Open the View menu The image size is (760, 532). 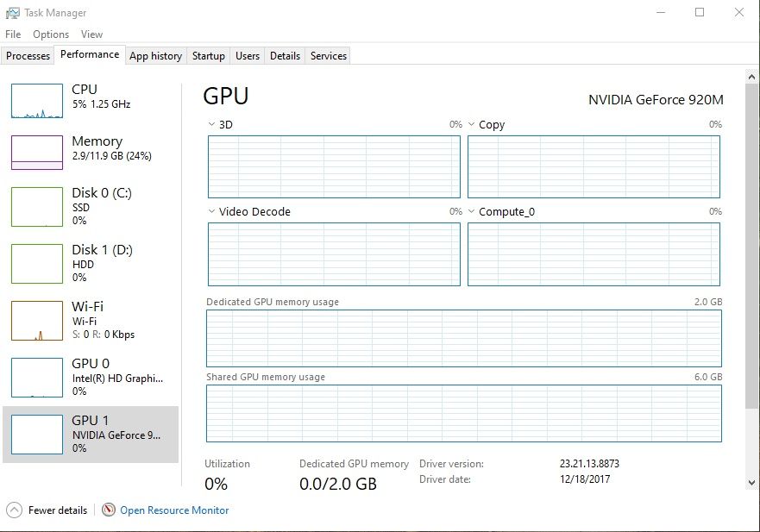(91, 34)
